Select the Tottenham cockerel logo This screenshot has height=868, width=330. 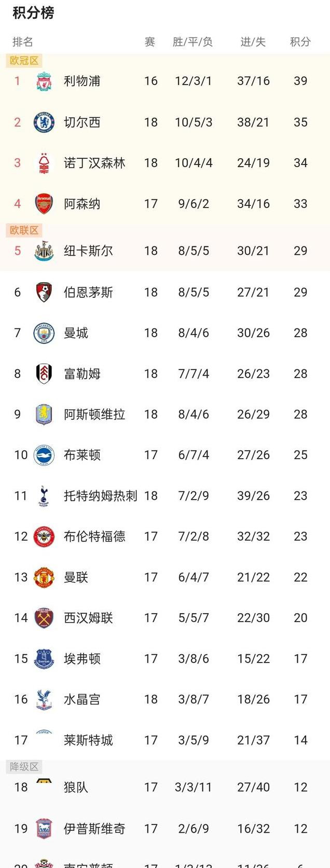pos(44,496)
